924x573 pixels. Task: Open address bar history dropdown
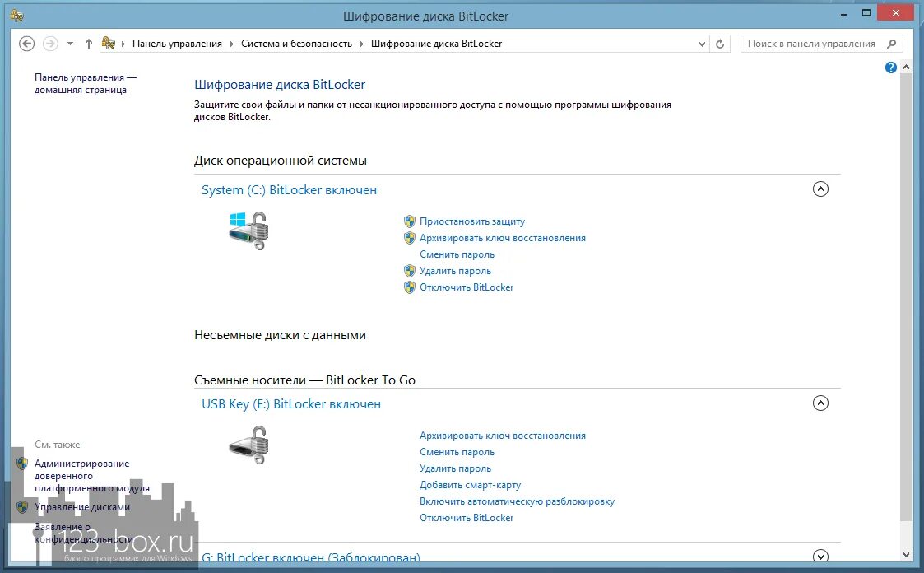pyautogui.click(x=702, y=44)
